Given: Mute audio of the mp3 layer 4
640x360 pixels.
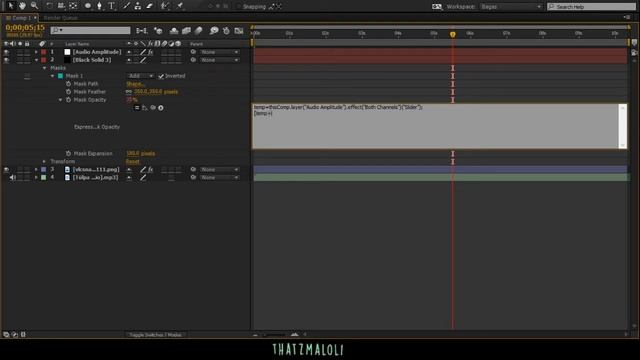Looking at the screenshot, I should 13,178.
